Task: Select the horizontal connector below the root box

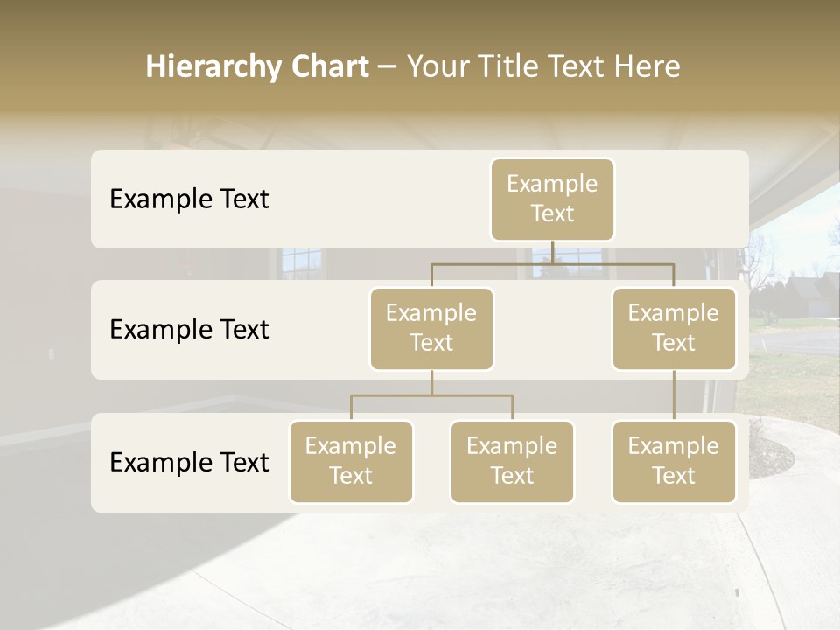Action: click(552, 262)
